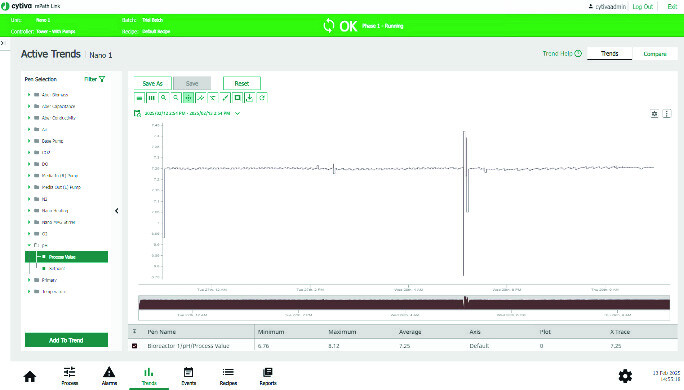Screen dimensions: 684x390
Task: Open the date range dropdown chevron
Action: (237, 113)
